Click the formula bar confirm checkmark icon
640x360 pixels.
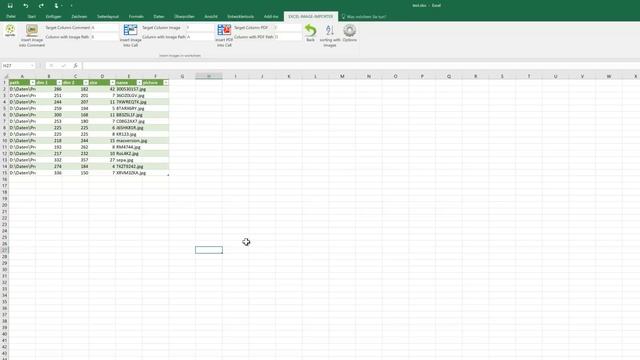click(63, 66)
